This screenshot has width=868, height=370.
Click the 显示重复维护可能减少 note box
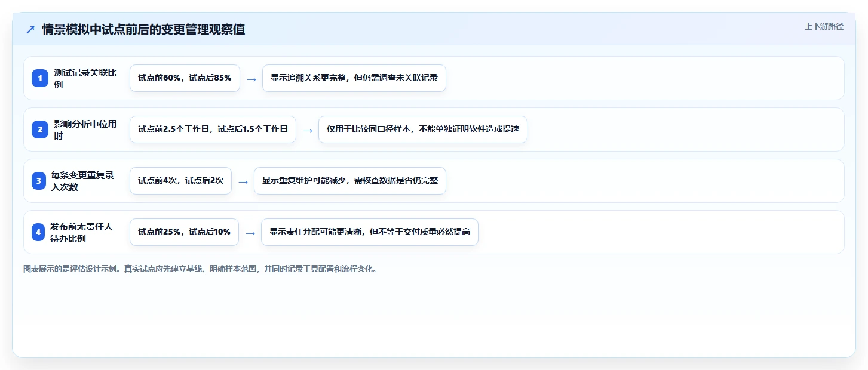350,181
